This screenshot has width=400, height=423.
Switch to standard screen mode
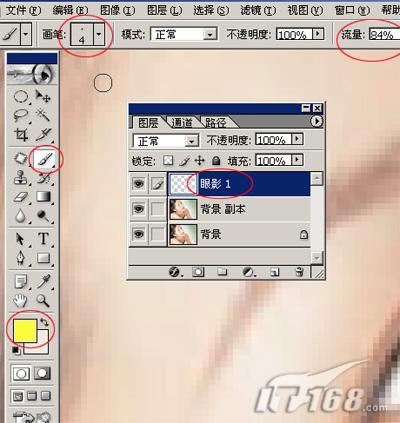tap(18, 396)
